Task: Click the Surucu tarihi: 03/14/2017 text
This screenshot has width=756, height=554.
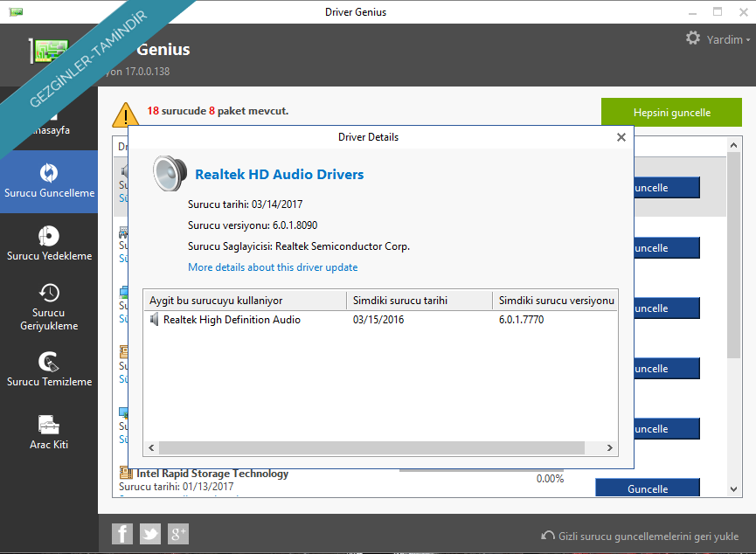Action: (x=245, y=204)
